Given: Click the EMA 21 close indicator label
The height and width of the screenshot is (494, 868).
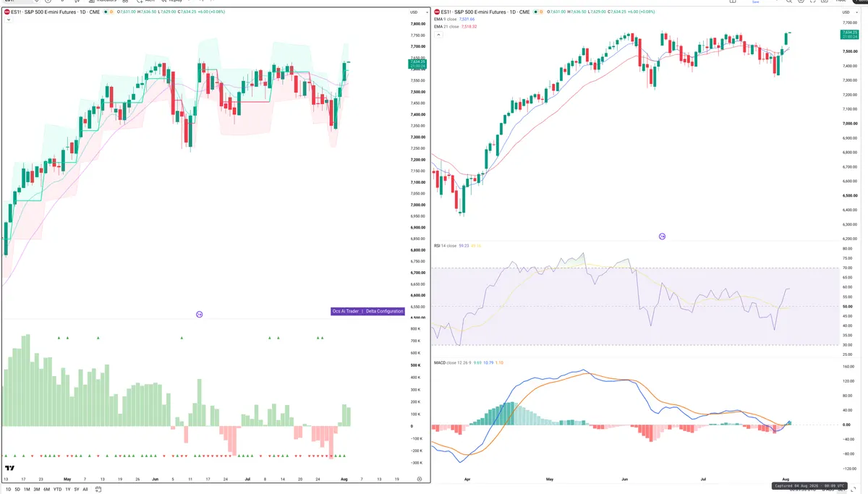Looking at the screenshot, I should tap(446, 27).
